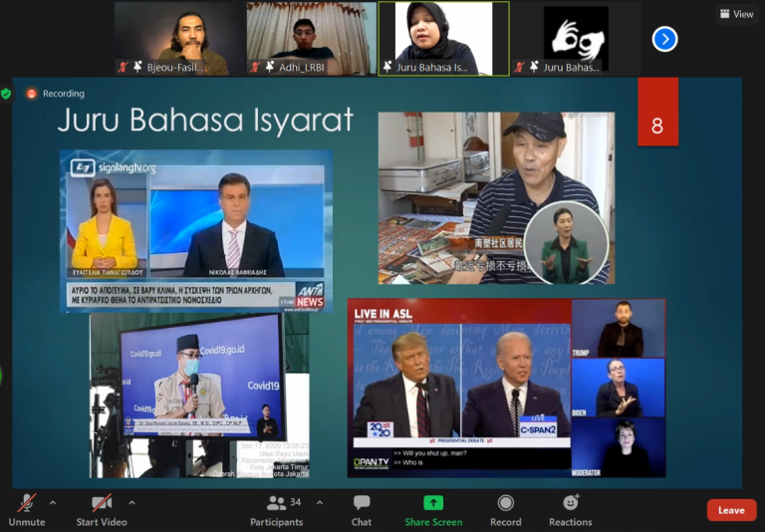The width and height of the screenshot is (765, 532).
Task: Click the red slide number 8 badge
Action: 657,112
